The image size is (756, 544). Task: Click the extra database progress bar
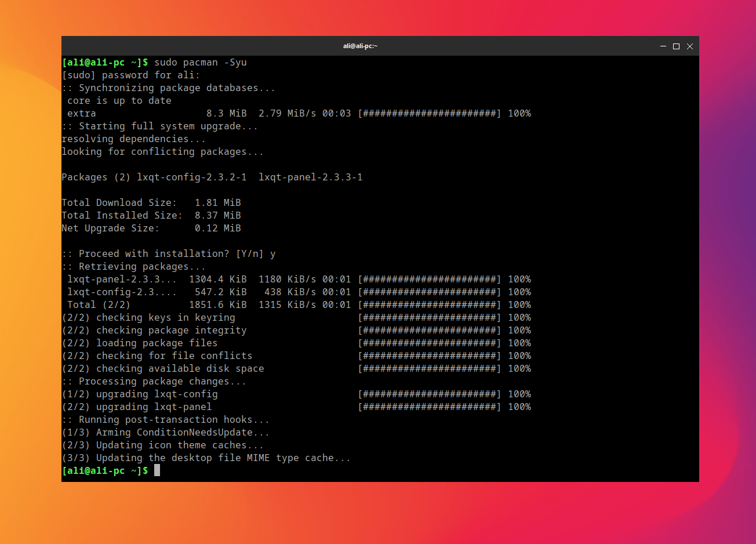click(429, 114)
